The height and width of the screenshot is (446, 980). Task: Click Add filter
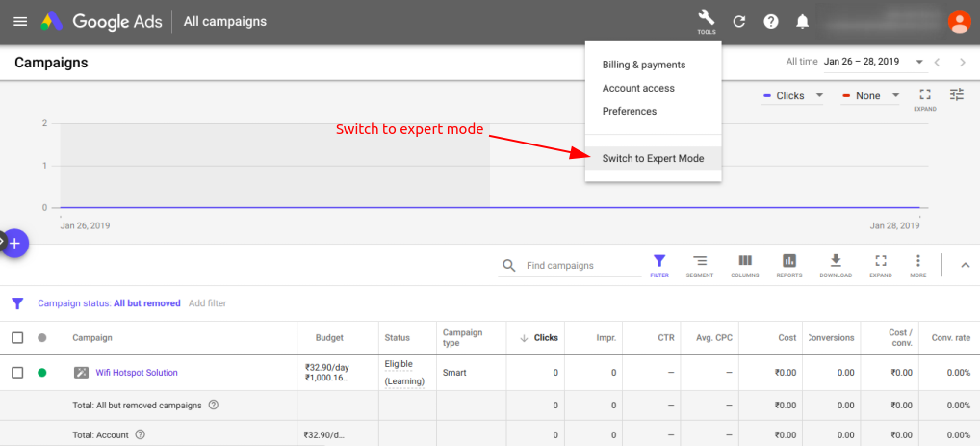(208, 303)
